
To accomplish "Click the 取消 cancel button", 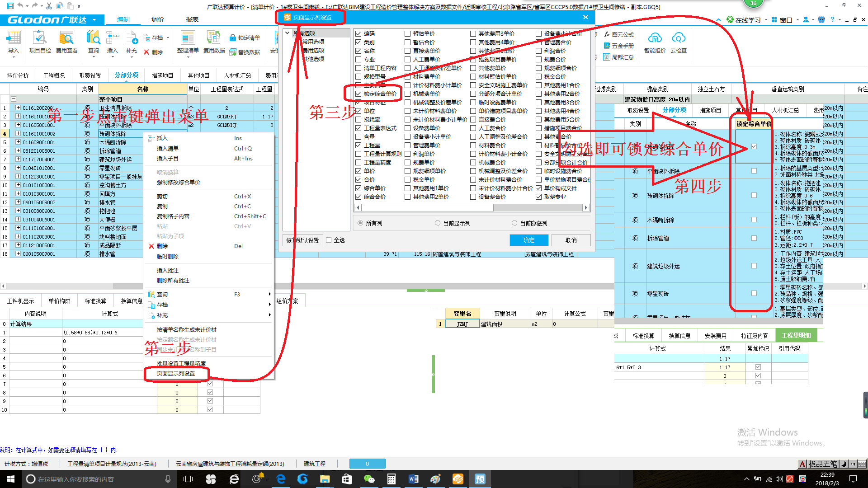I will tap(571, 240).
